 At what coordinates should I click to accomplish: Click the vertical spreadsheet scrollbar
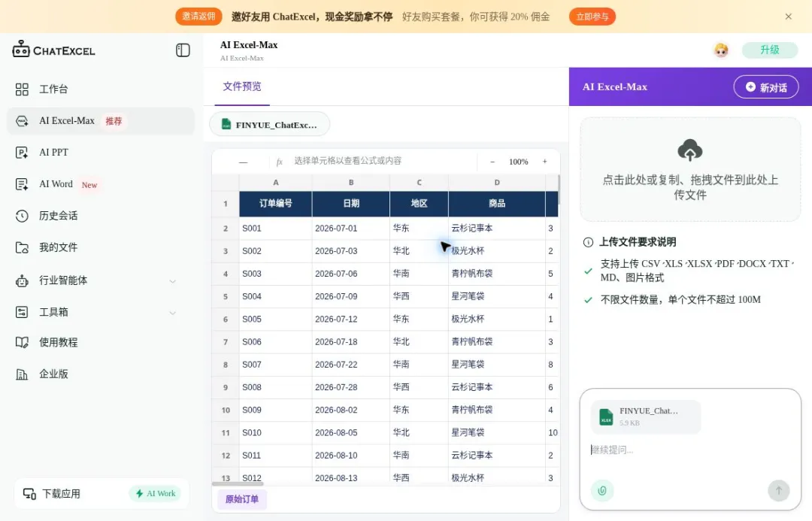559,189
